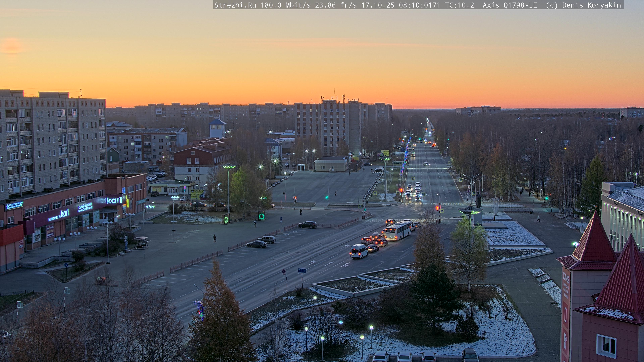Click the Axis Q1798-LE camera label
Screen dimensions: 644x362
pos(509,5)
